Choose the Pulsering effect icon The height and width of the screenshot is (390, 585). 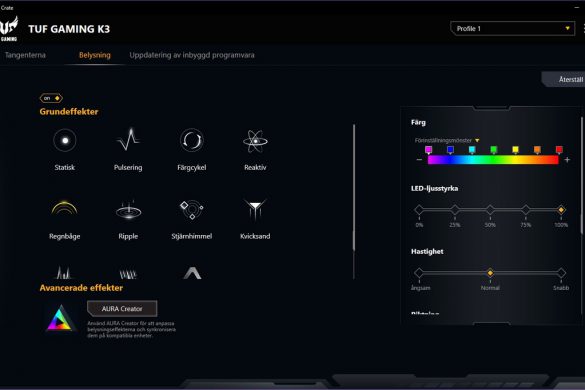[128, 140]
